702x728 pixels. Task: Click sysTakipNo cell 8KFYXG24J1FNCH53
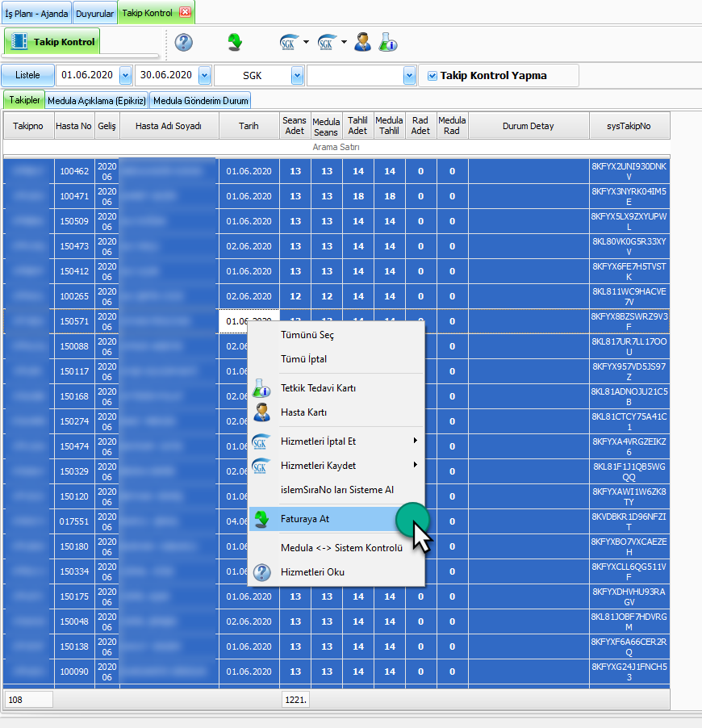(629, 672)
